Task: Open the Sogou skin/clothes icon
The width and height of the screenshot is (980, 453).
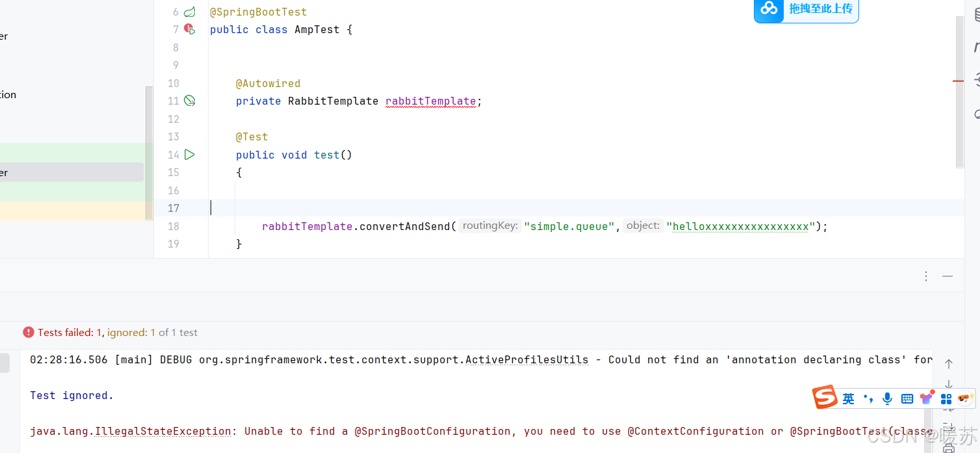Action: click(927, 397)
